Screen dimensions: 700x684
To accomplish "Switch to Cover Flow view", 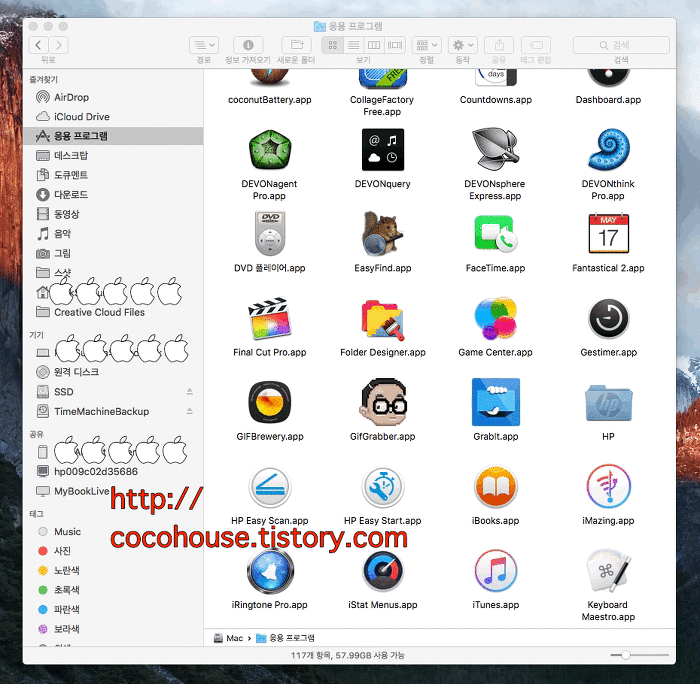I will click(x=395, y=45).
